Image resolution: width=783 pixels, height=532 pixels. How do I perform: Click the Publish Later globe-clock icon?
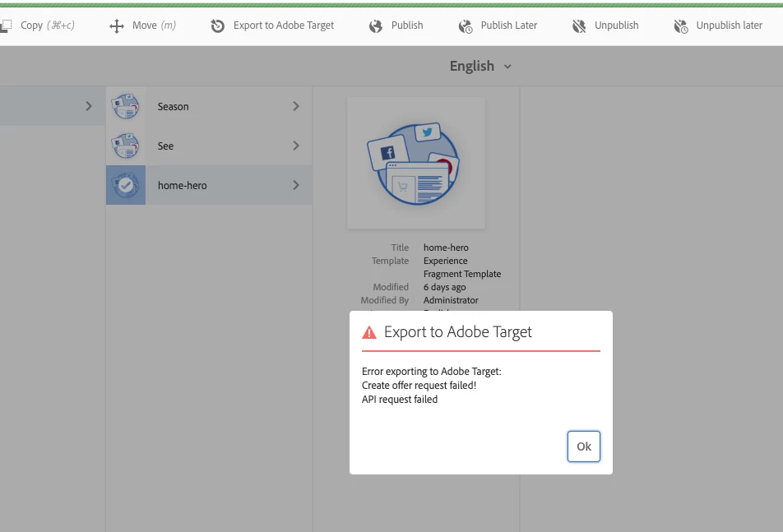point(466,26)
